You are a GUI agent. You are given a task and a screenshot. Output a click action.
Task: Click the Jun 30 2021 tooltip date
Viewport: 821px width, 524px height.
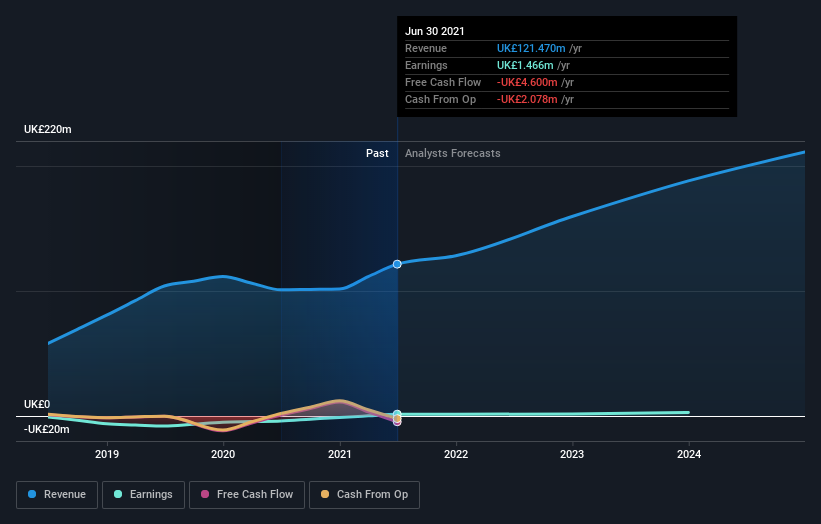[435, 31]
